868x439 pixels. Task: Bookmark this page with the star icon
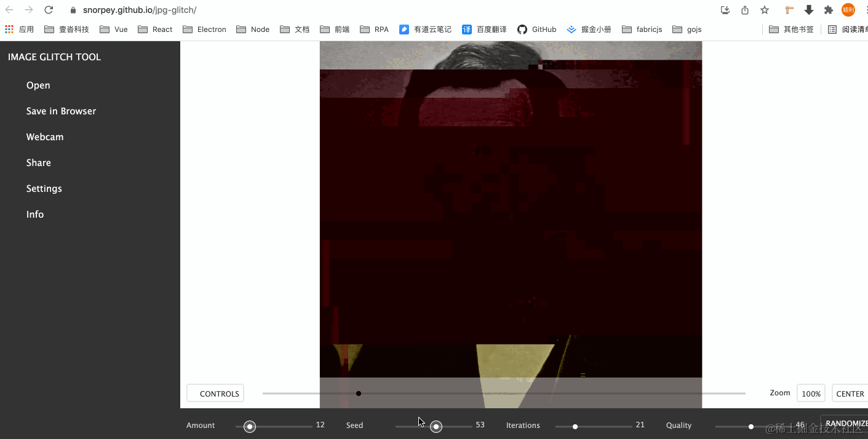click(764, 10)
